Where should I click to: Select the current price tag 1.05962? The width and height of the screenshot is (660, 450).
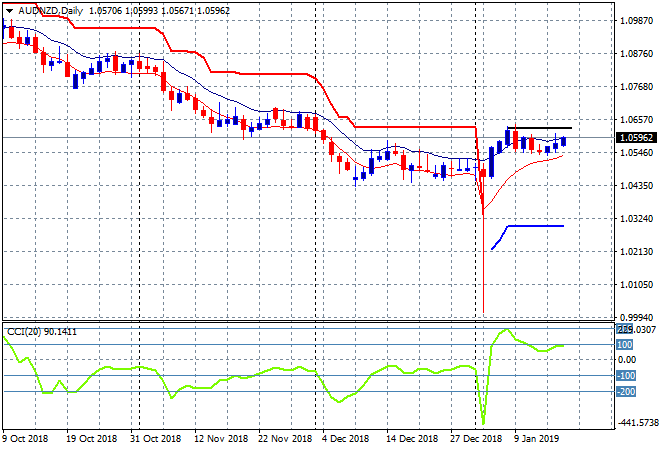(637, 137)
